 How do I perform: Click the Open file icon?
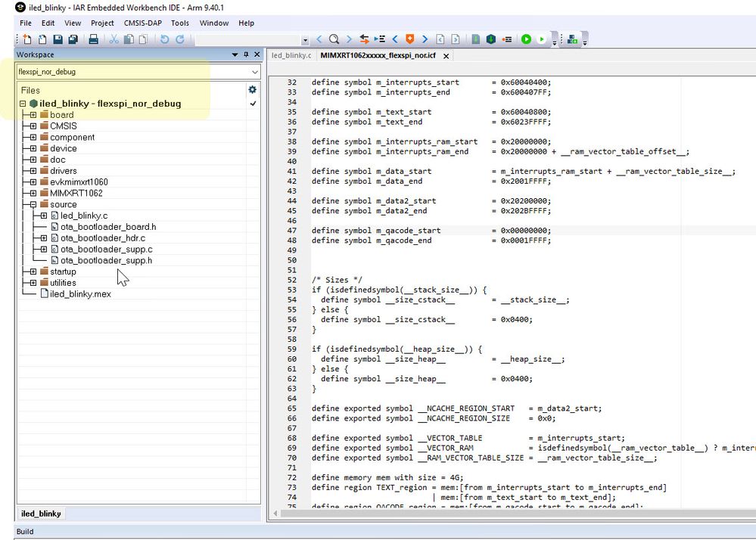pos(42,39)
